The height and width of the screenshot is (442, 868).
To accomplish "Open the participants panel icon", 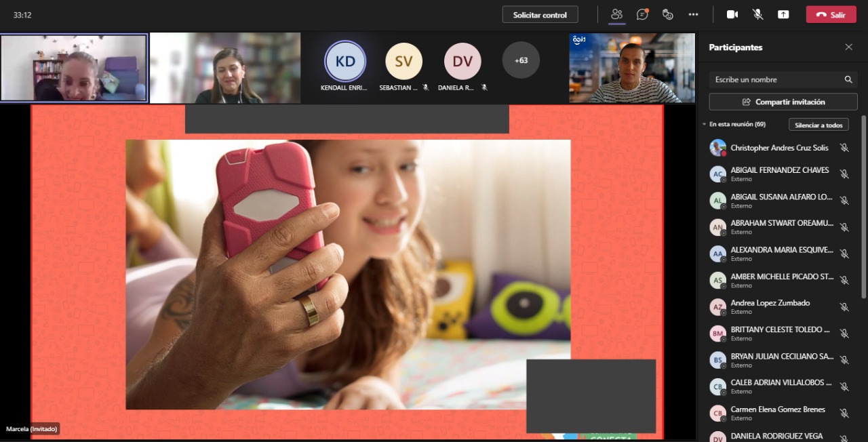I will [616, 14].
